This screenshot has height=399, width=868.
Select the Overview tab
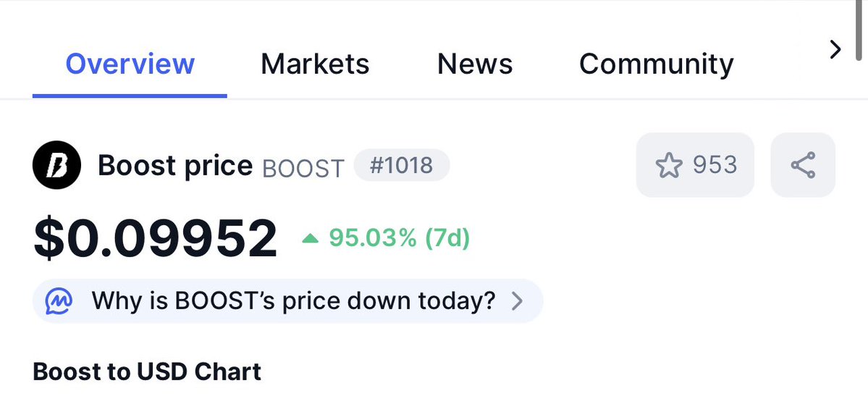tap(130, 64)
